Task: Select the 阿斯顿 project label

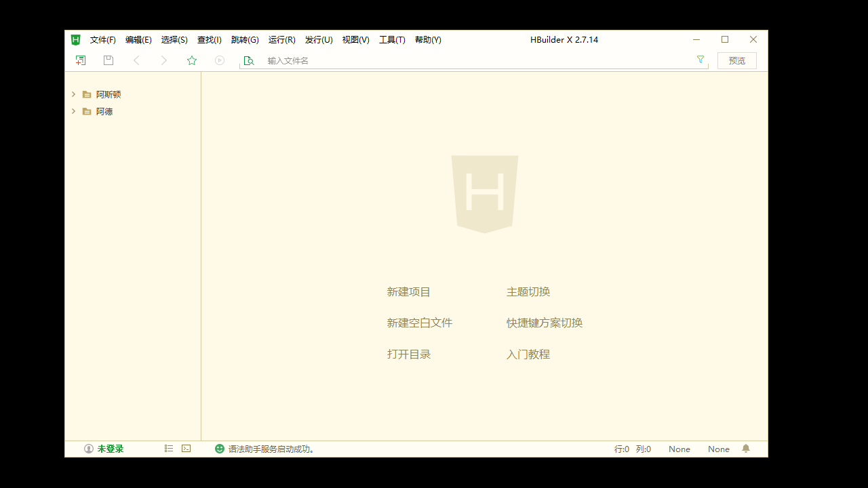Action: [x=108, y=95]
